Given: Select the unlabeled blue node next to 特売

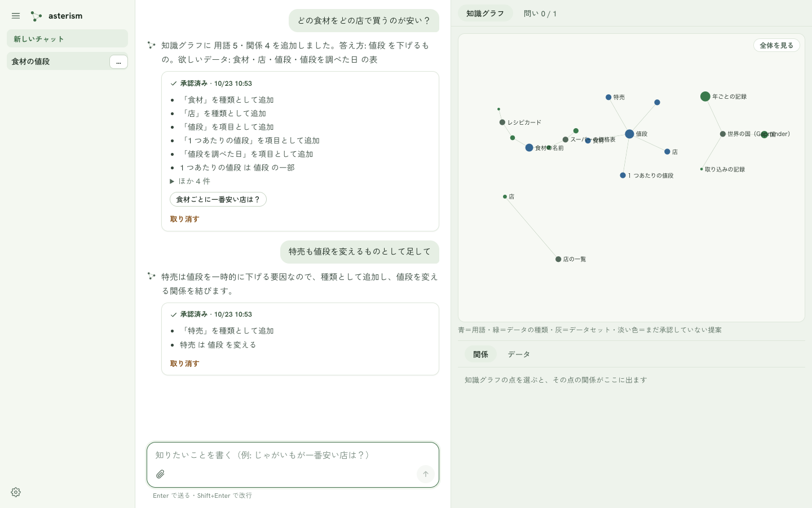Looking at the screenshot, I should (657, 103).
